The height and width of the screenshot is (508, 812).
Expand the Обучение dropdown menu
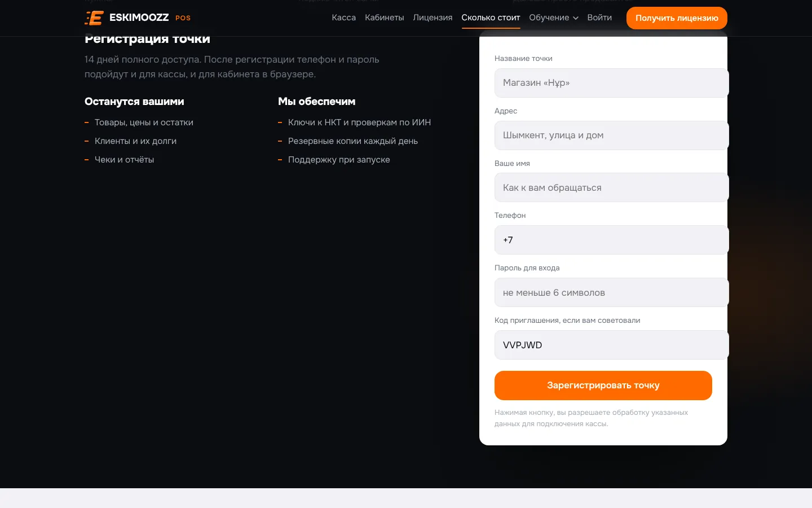tap(554, 17)
